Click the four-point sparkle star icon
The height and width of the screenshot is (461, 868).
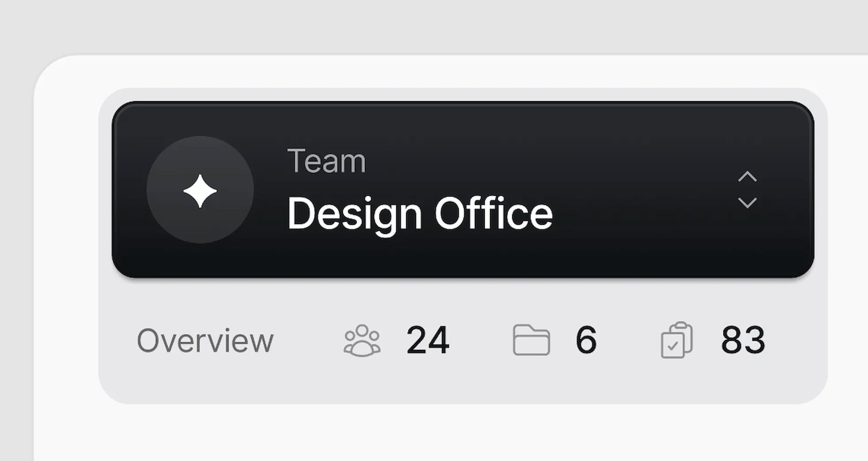coord(200,191)
